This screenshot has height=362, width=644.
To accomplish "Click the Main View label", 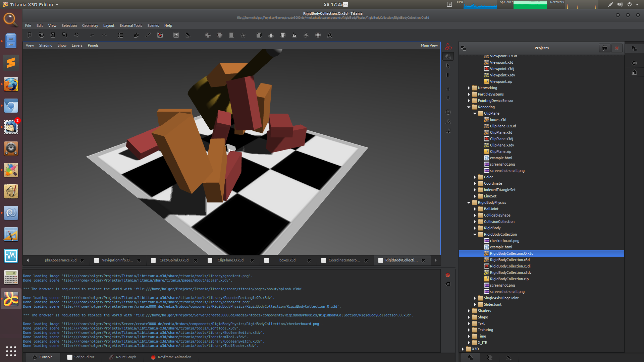I will click(x=429, y=45).
